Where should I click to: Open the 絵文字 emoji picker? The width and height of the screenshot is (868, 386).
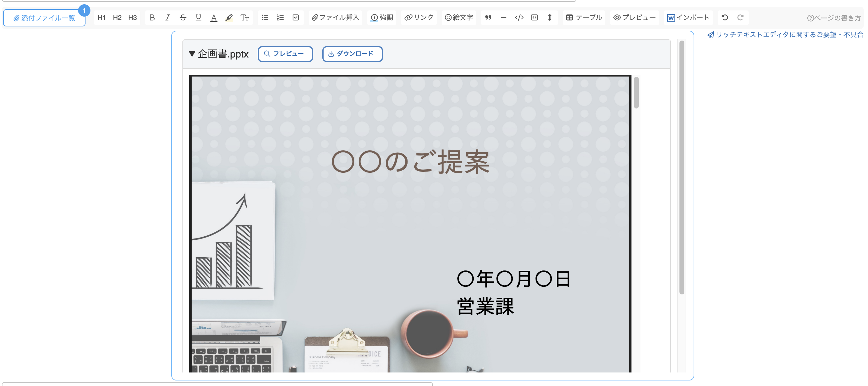point(459,18)
